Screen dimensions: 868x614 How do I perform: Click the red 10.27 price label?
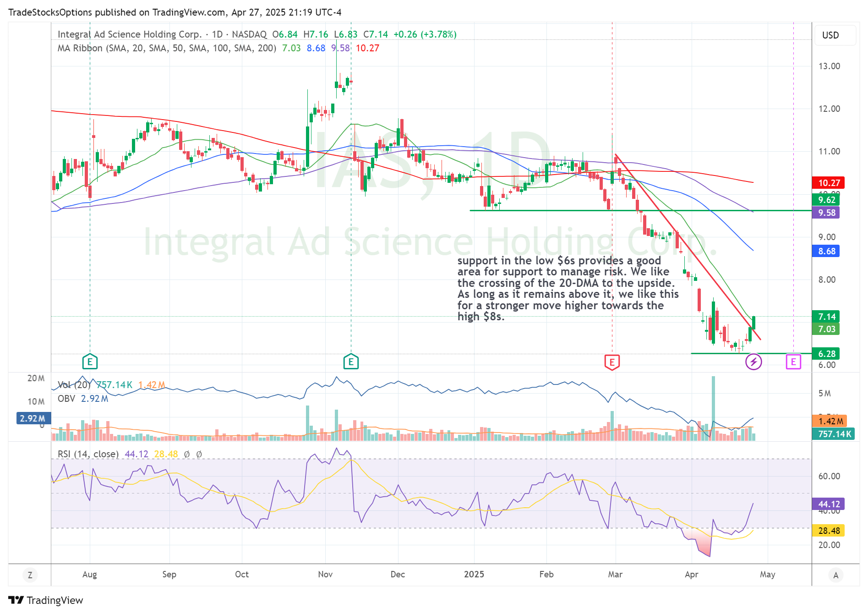point(829,183)
